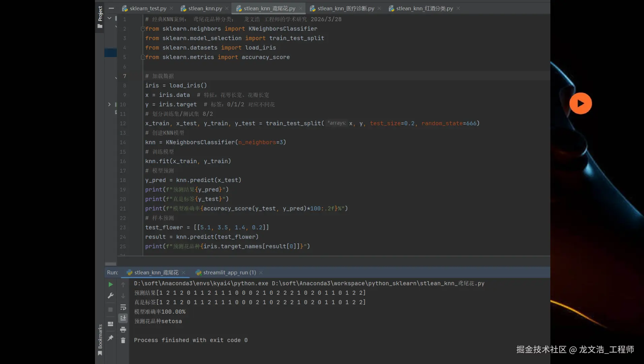Switch to the streamlit_app_run (1) run tab
The height and width of the screenshot is (364, 644).
click(x=229, y=272)
